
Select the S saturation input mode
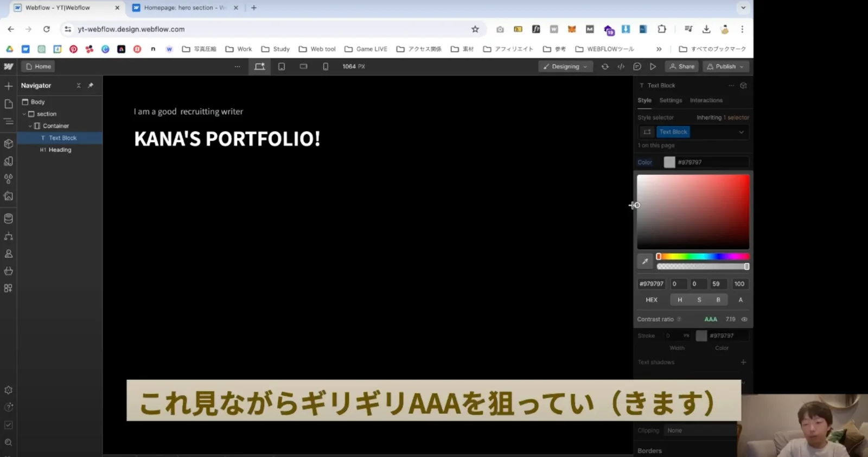[x=699, y=300]
